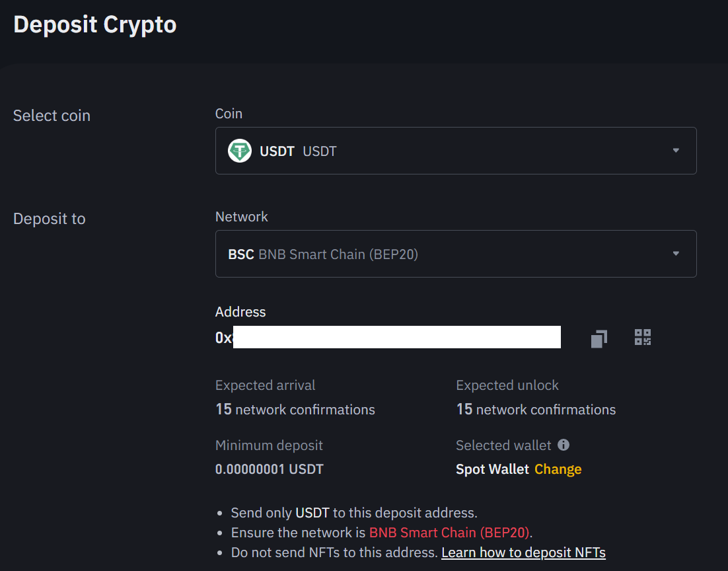Viewport: 728px width, 571px height.
Task: Click the Send only USDT notice
Action: [353, 513]
